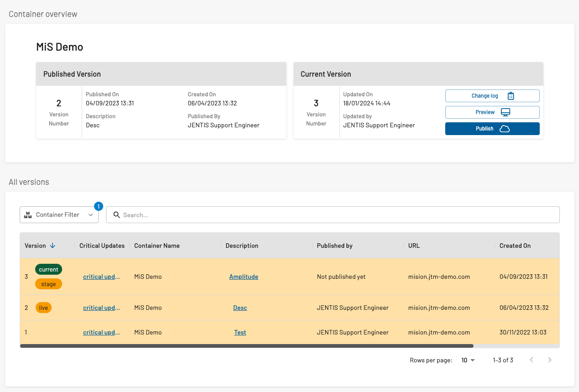Click the filter count badge
Image resolution: width=579 pixels, height=392 pixels.
pyautogui.click(x=99, y=206)
